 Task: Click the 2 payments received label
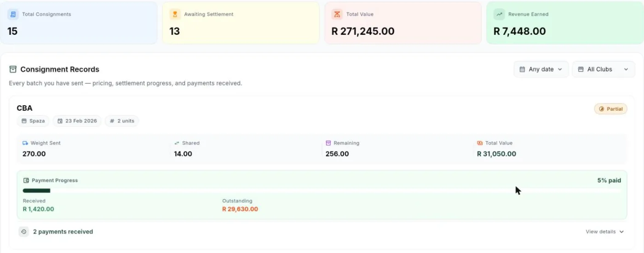point(63,232)
